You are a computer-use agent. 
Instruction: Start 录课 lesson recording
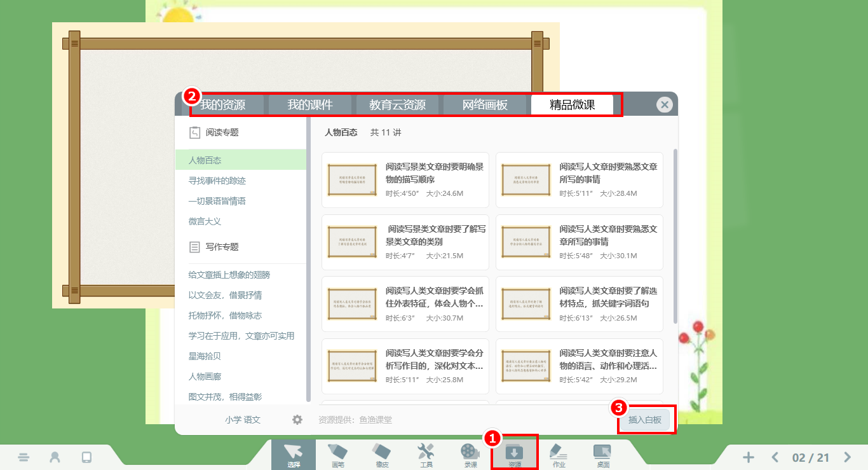(470, 455)
